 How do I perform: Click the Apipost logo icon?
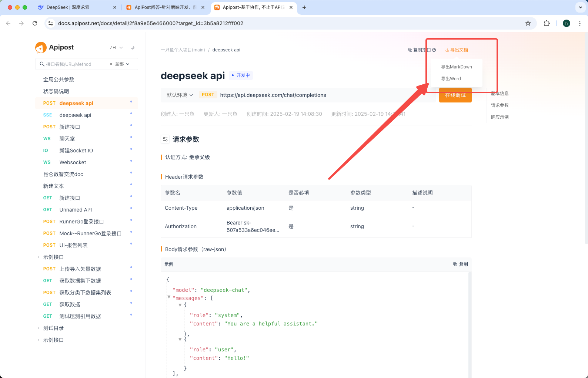click(41, 47)
